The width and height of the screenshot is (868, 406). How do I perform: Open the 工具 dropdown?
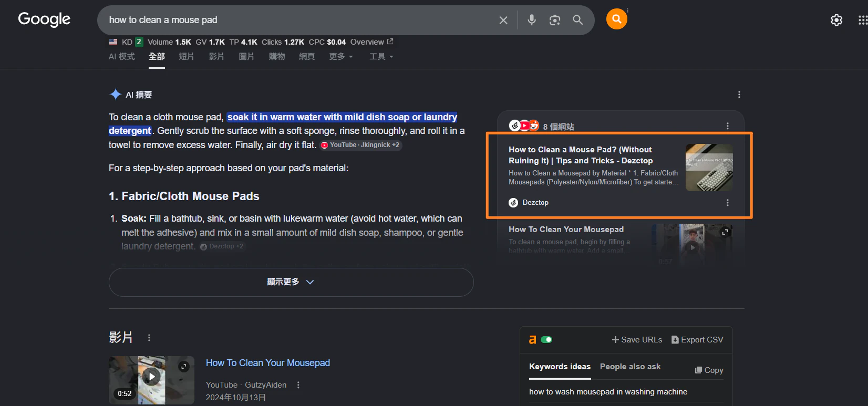[381, 57]
